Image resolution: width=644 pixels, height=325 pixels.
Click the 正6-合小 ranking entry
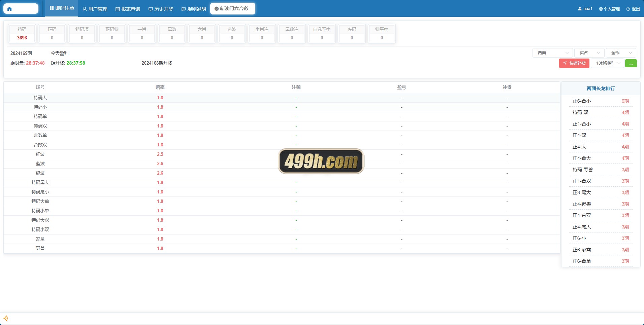coord(601,101)
